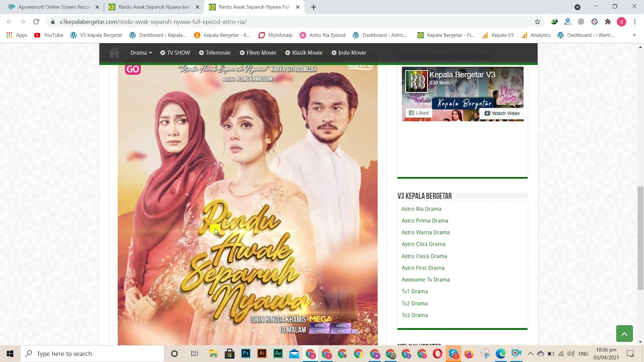
Task: Open the Opera browser taskbar icon
Action: 437,353
